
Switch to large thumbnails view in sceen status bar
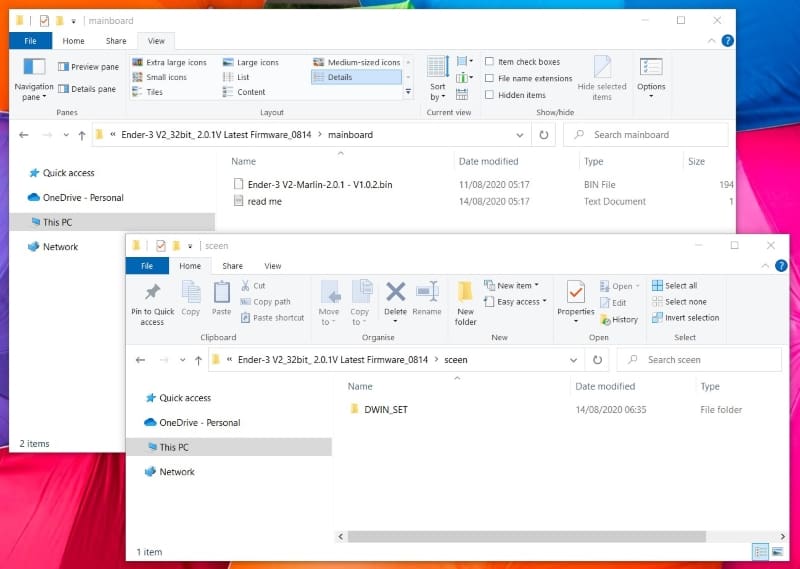tap(777, 552)
